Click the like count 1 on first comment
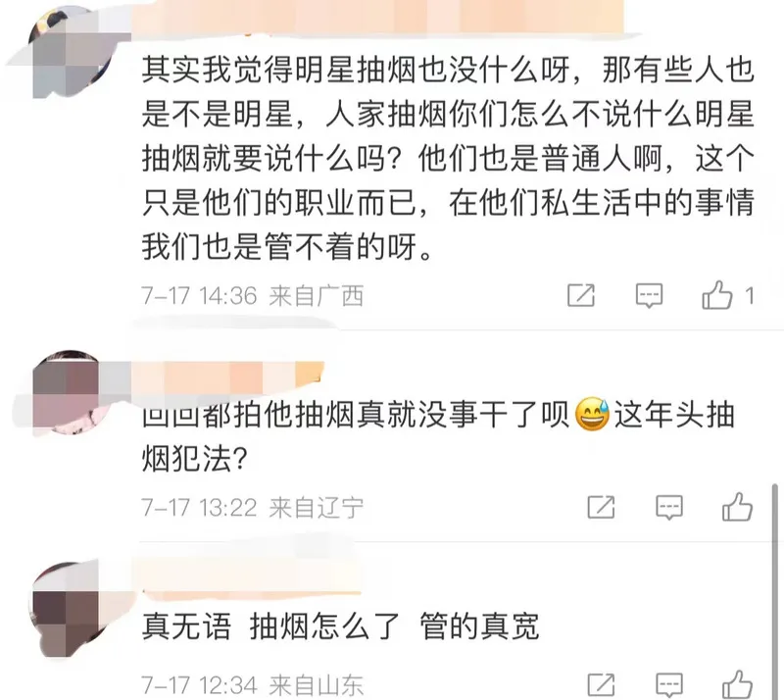This screenshot has width=784, height=700. point(749,296)
